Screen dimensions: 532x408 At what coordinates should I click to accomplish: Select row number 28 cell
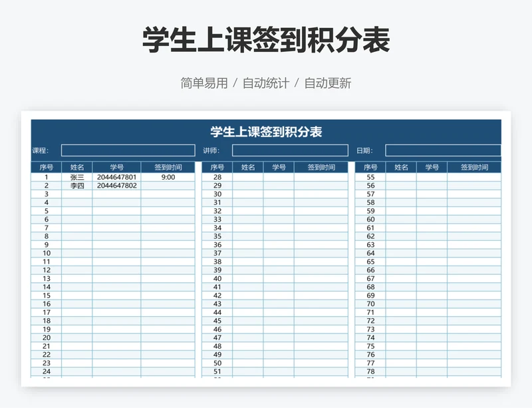pos(217,177)
